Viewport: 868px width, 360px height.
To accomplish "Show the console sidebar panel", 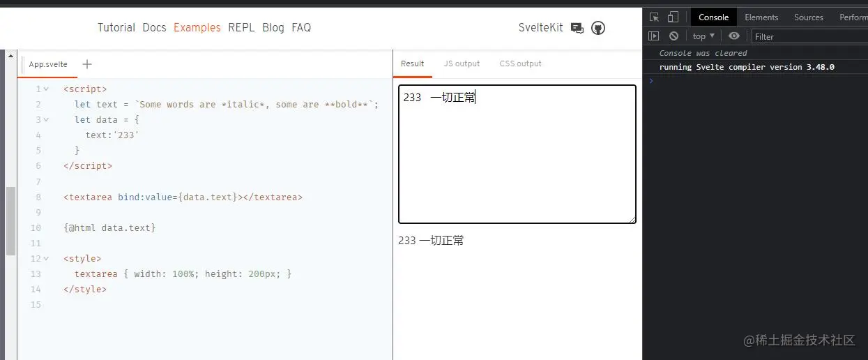I will (x=653, y=36).
